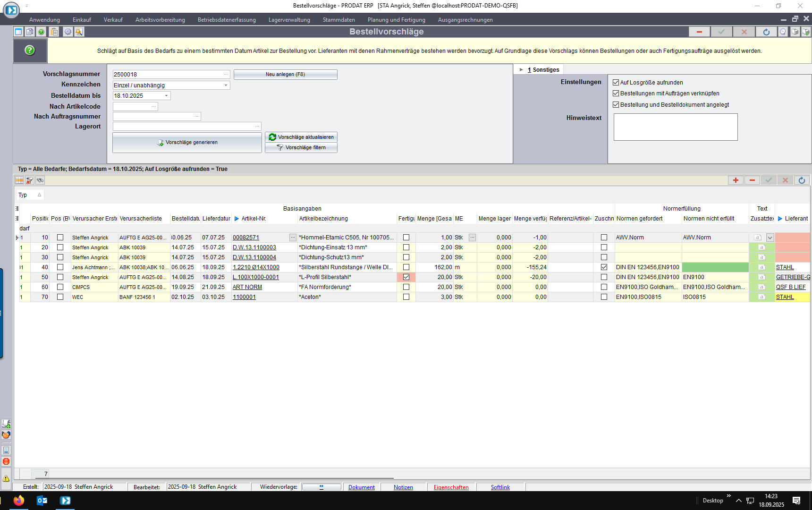Click the 'Vorschläge generieren' button

tap(187, 143)
